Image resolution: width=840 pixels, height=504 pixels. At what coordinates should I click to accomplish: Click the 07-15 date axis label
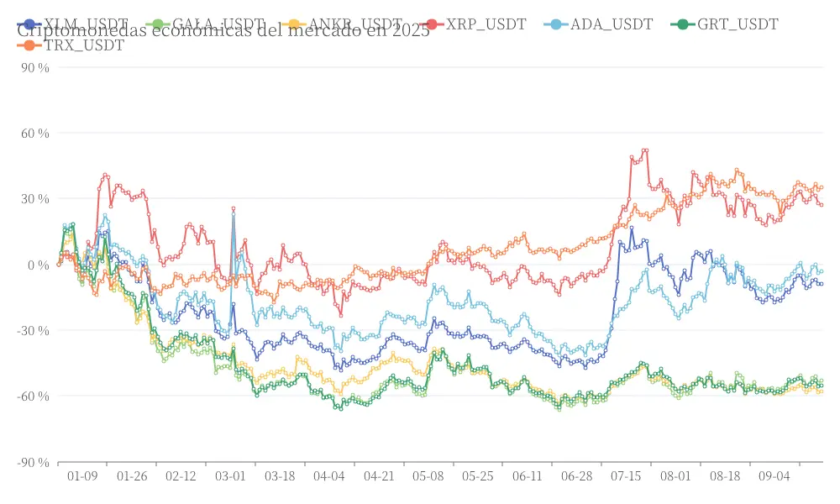[x=626, y=476]
